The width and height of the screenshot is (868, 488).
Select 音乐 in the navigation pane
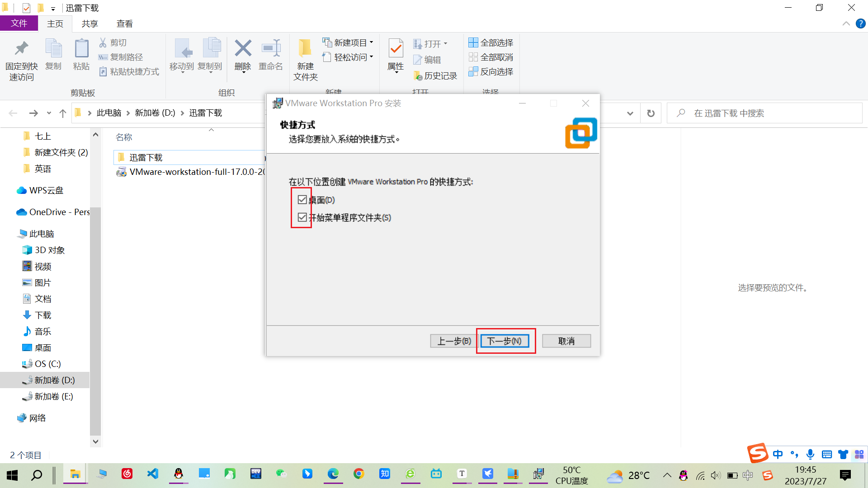point(43,331)
